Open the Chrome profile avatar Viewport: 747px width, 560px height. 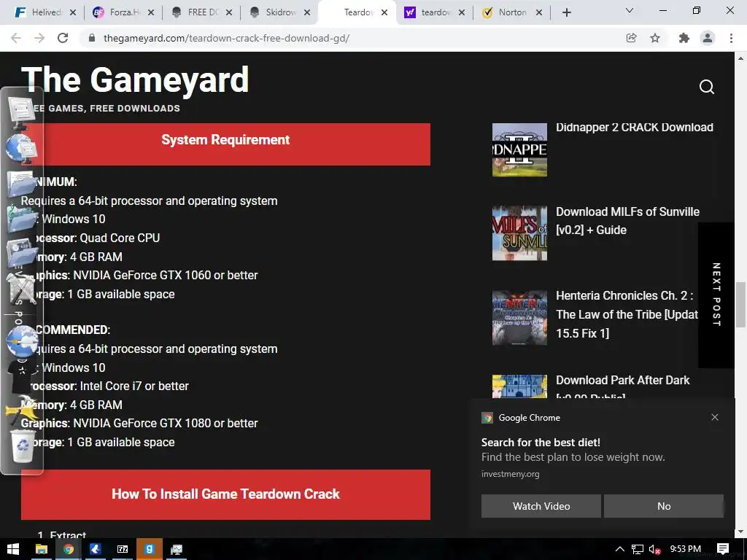[x=708, y=38]
